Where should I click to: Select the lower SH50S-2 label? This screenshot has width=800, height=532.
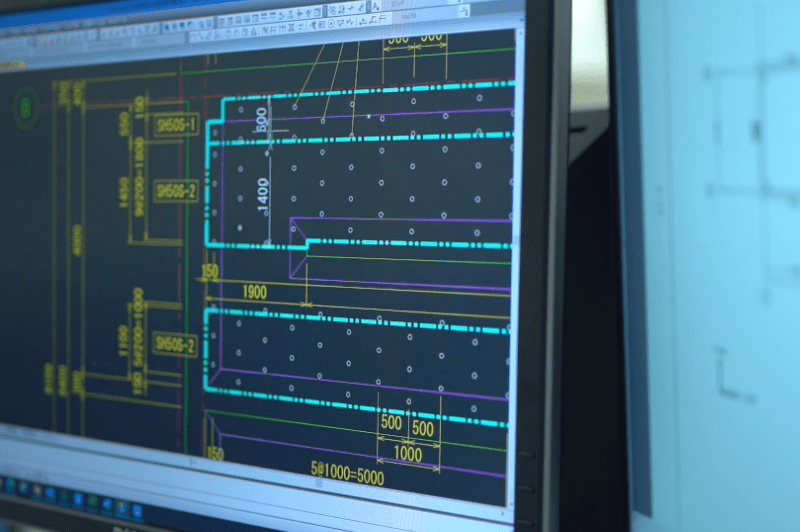175,343
